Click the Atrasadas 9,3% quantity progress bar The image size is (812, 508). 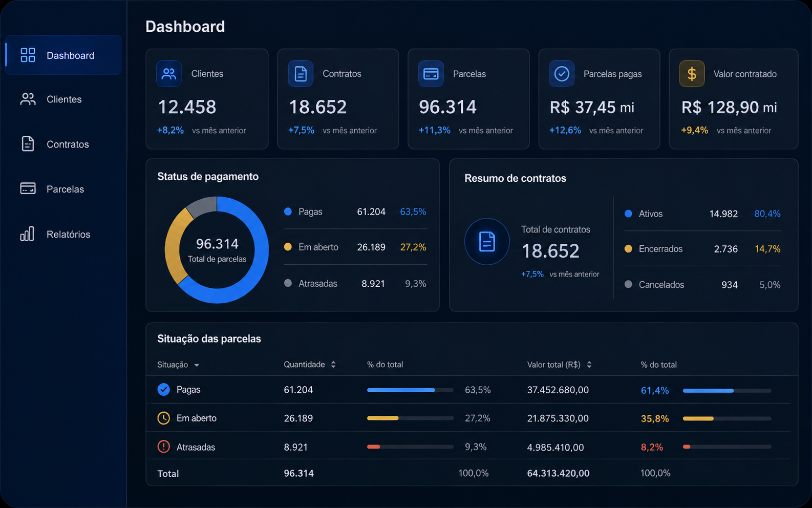click(x=410, y=447)
